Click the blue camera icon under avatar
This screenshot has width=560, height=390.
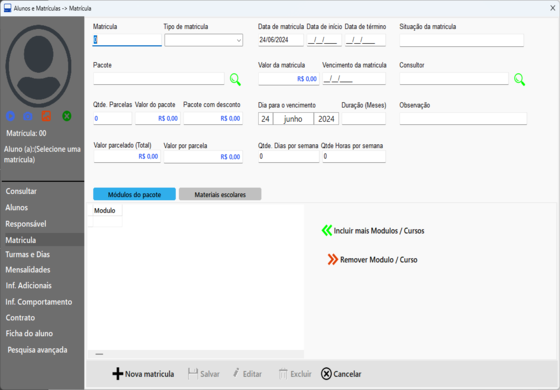(28, 116)
